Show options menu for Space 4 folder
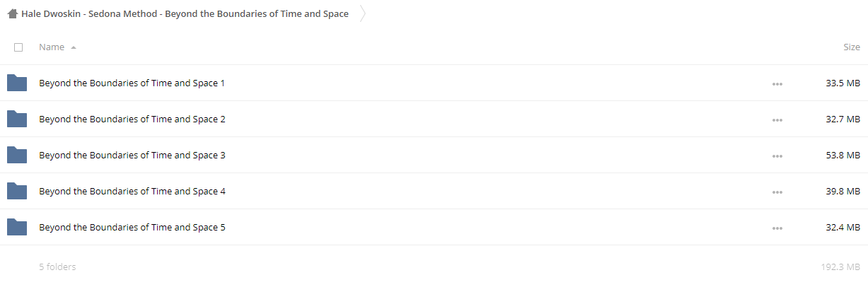 (x=777, y=192)
